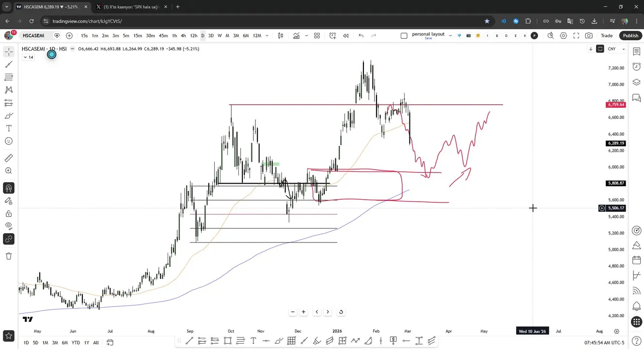
Task: Undo the last chart action
Action: [x=361, y=35]
